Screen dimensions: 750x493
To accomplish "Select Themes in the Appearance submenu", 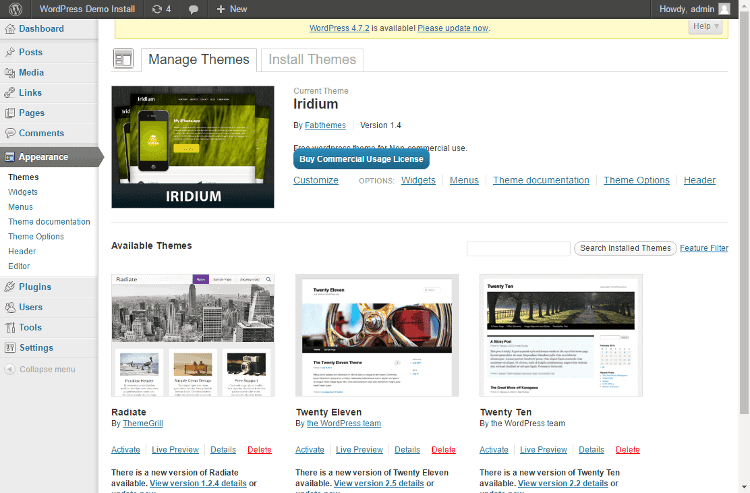I will (23, 177).
